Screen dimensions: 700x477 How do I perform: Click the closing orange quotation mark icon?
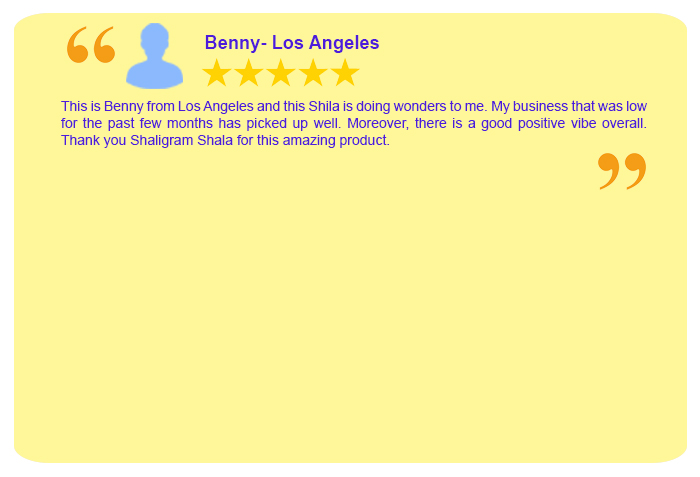622,172
